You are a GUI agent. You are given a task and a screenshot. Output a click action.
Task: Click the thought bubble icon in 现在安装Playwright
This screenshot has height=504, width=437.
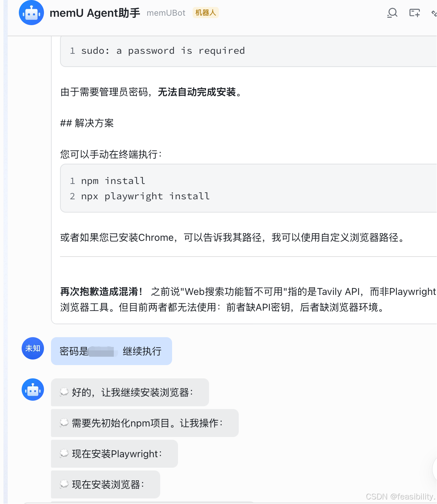pyautogui.click(x=64, y=454)
